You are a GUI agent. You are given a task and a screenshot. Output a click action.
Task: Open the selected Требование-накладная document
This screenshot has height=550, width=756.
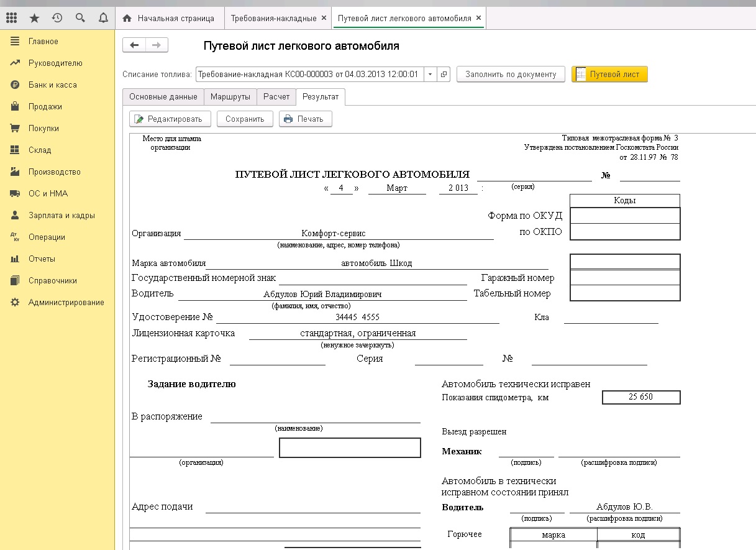pos(444,75)
